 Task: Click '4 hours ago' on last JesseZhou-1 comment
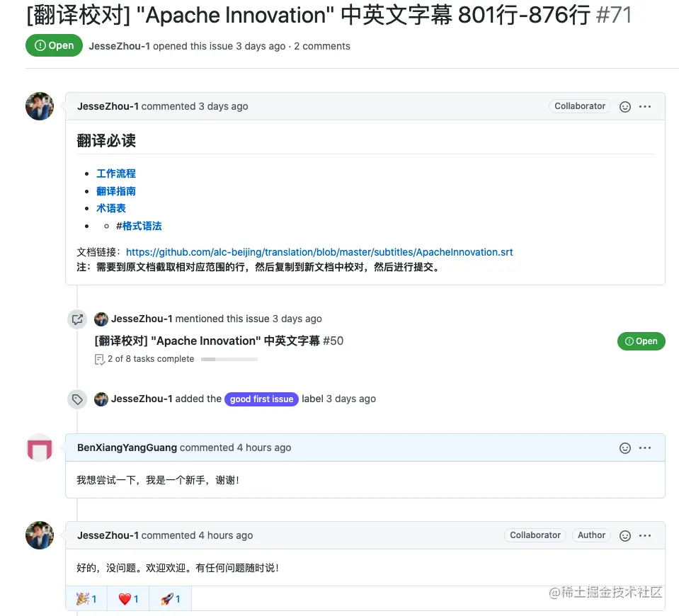226,535
